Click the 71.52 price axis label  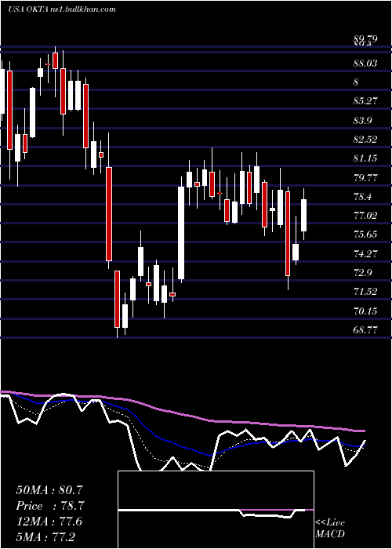366,292
